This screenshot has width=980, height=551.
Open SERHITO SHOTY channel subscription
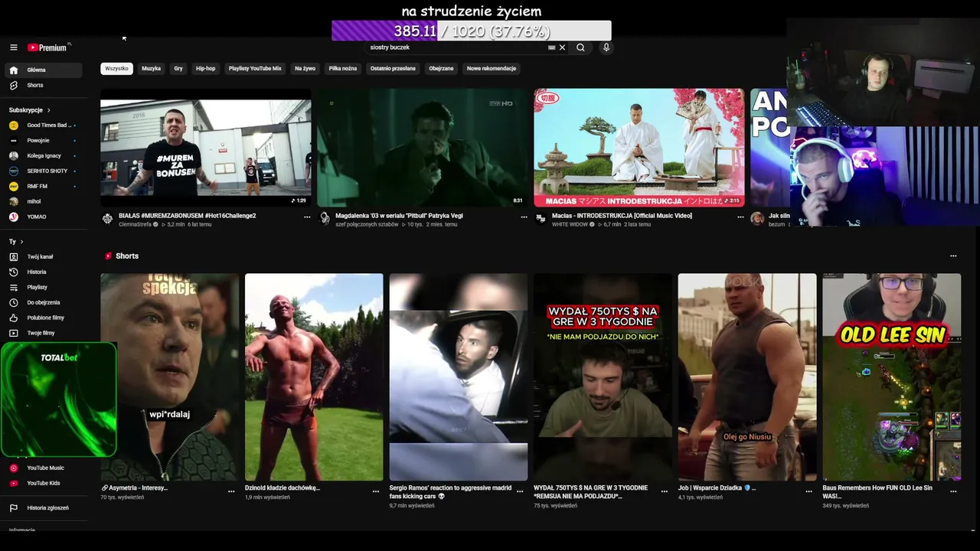pos(42,171)
